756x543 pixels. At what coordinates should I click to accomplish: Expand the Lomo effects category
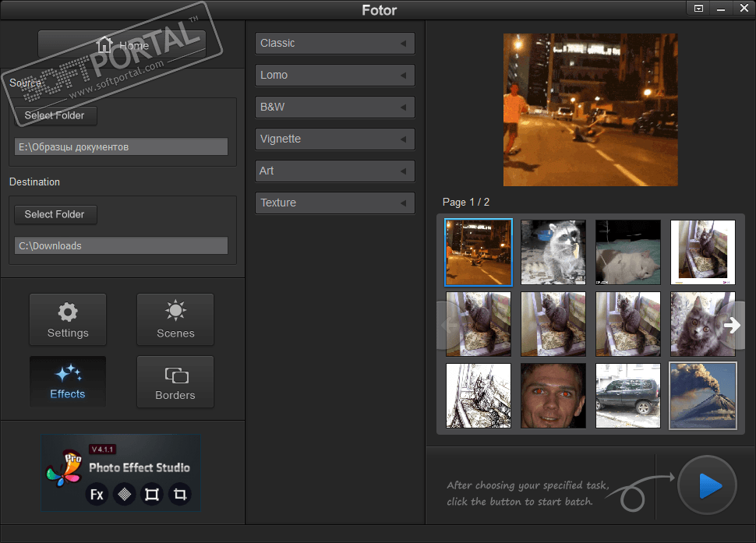pyautogui.click(x=334, y=76)
